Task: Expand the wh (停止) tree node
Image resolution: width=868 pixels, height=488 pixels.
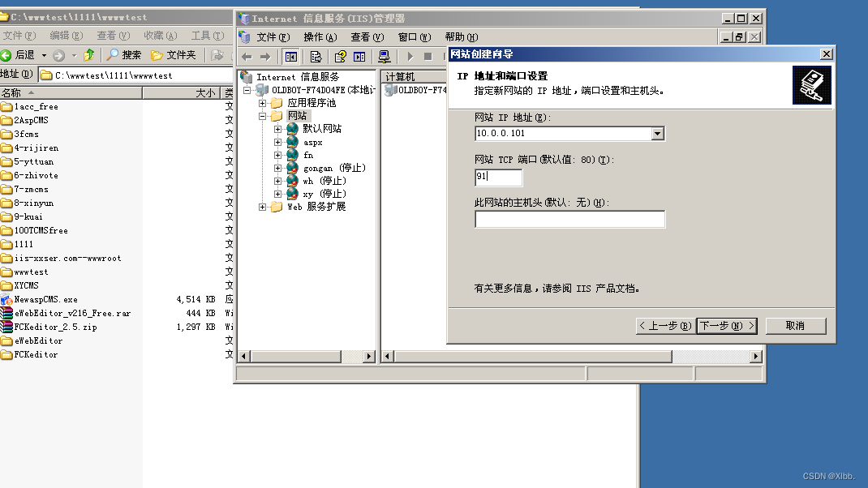Action: pos(278,181)
